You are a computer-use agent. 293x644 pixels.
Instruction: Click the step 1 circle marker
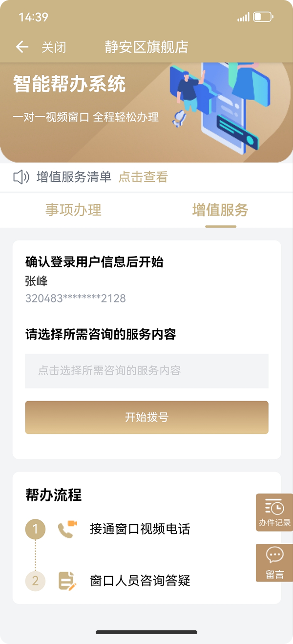tap(35, 529)
